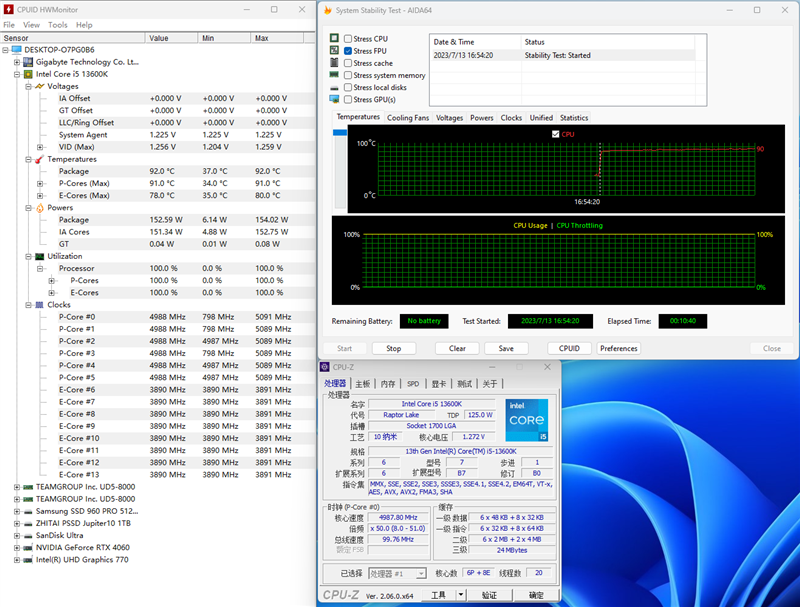Click the Intel Core i5 logo in CPU-Z
This screenshot has width=800, height=607.
(527, 420)
